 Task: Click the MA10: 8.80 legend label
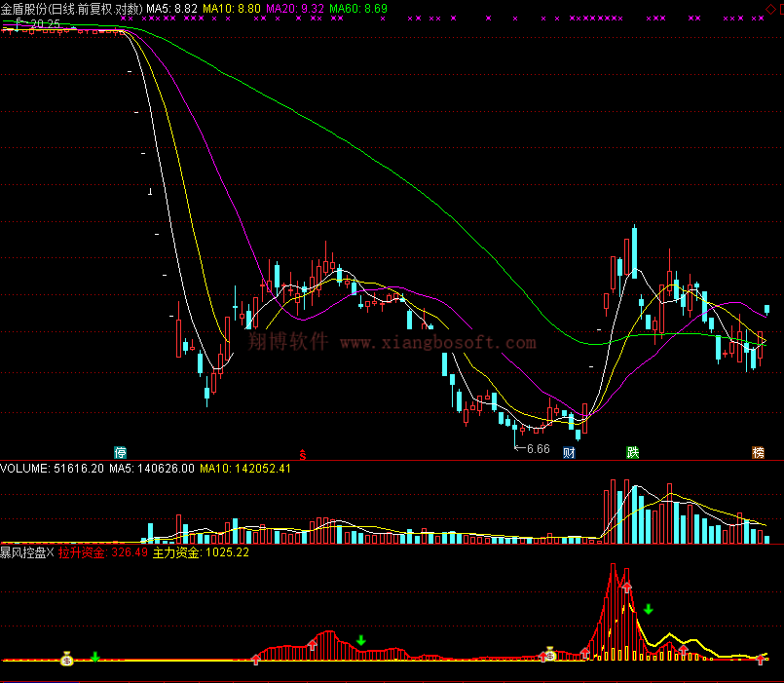click(232, 9)
